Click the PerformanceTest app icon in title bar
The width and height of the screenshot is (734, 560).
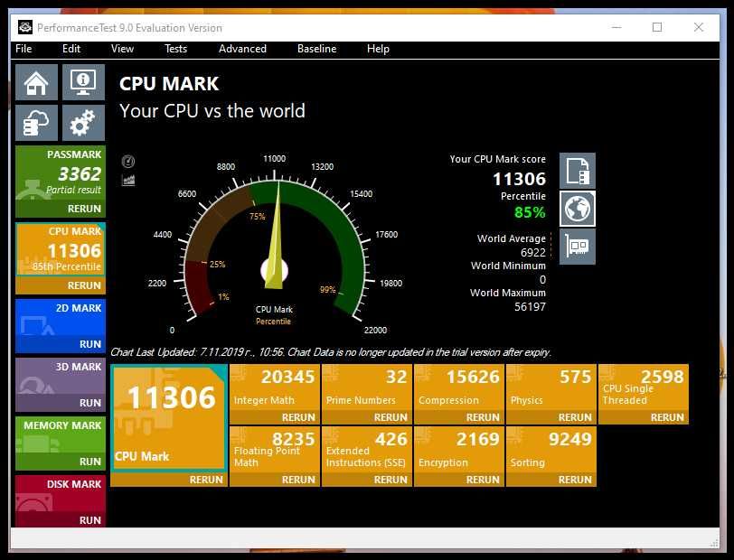pos(24,28)
